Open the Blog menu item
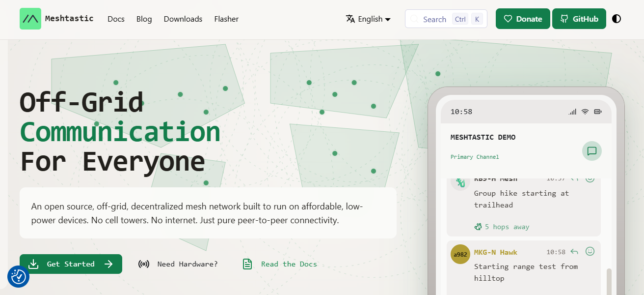This screenshot has height=295, width=644. click(144, 19)
